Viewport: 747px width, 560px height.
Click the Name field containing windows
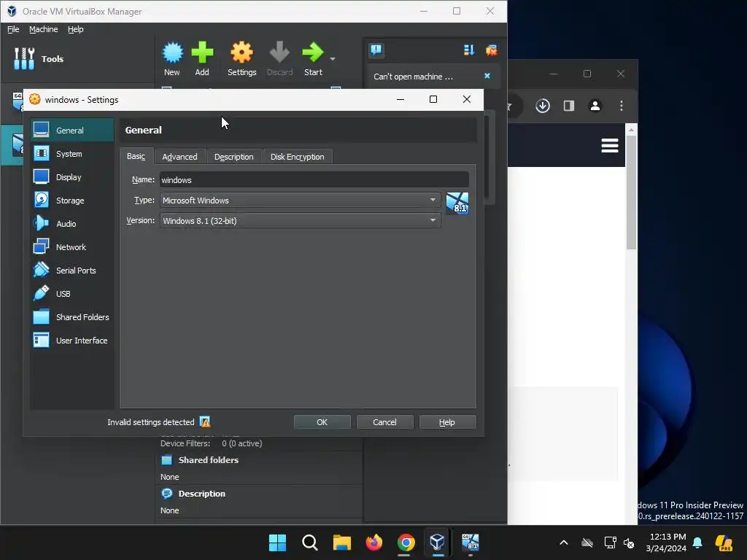(314, 180)
